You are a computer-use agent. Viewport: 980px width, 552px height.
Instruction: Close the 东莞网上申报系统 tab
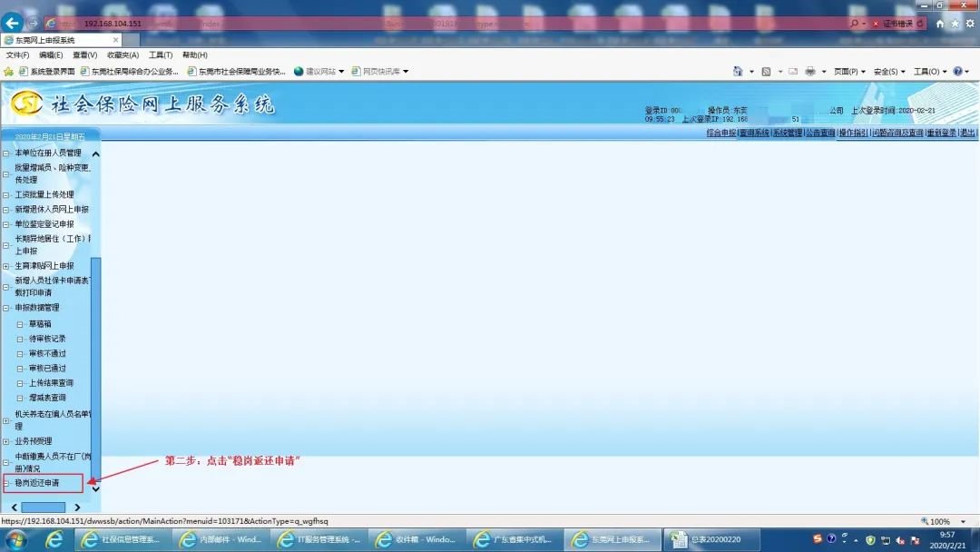(115, 40)
